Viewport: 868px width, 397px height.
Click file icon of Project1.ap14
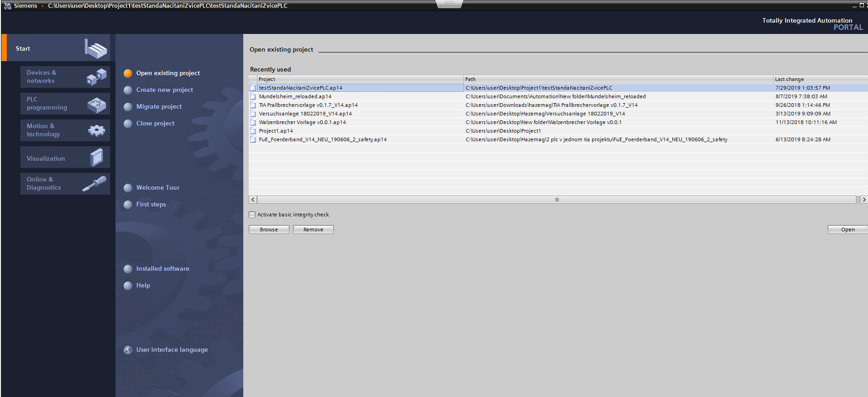click(253, 131)
